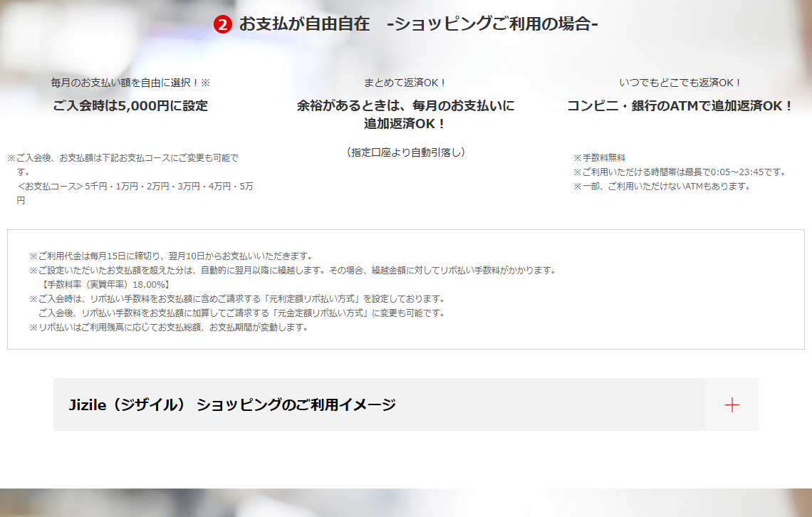Image resolution: width=812 pixels, height=517 pixels.
Task: Click note about 自動的に翌月以降に繰越します
Action: 293,270
